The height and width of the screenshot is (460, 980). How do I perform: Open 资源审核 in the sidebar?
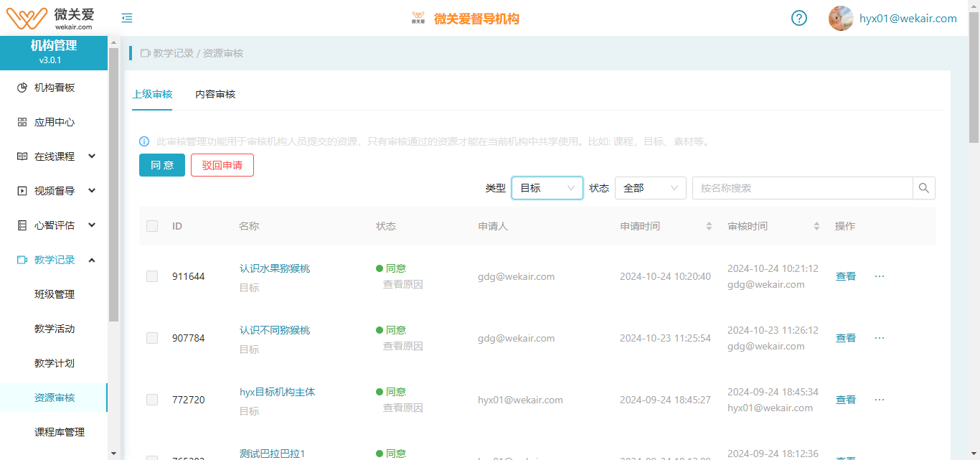click(x=55, y=398)
